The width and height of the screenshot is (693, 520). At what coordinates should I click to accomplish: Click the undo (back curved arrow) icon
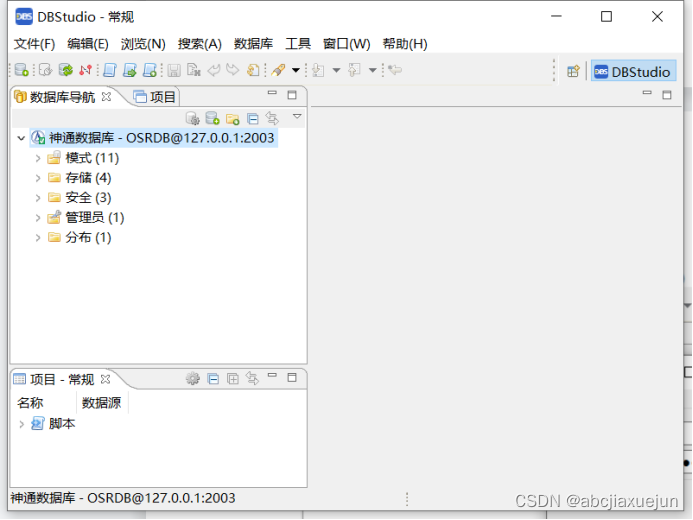tap(214, 70)
